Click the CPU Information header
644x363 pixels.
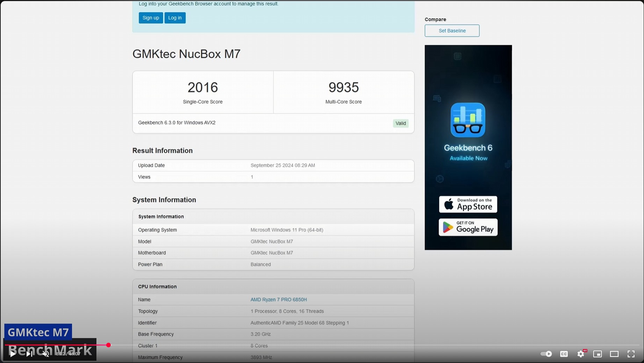(157, 287)
